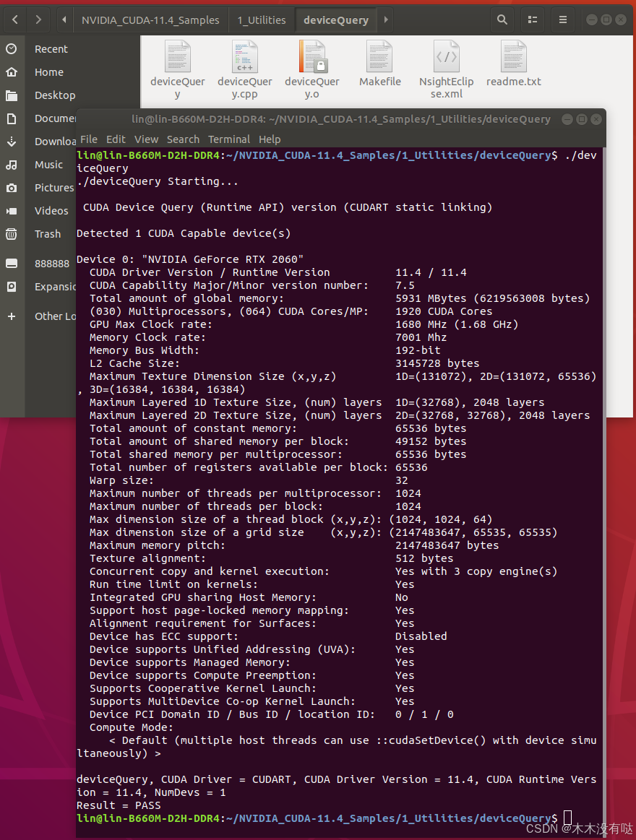Open terminal Edit menu
This screenshot has height=840, width=636.
[x=116, y=139]
